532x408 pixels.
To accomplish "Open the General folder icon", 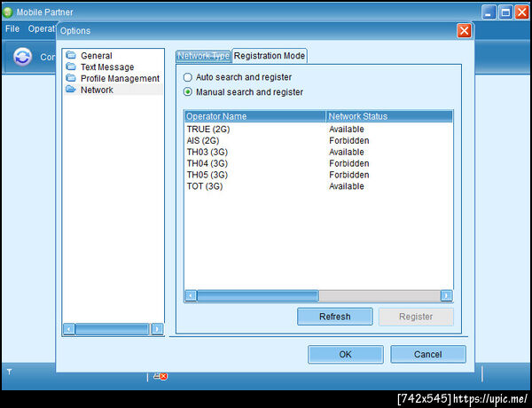I will point(71,55).
